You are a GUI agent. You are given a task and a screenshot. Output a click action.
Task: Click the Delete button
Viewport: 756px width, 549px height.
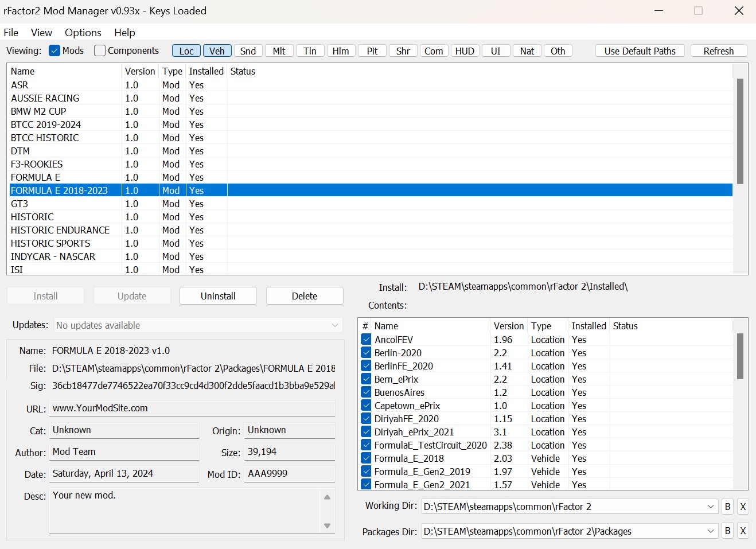tap(305, 296)
